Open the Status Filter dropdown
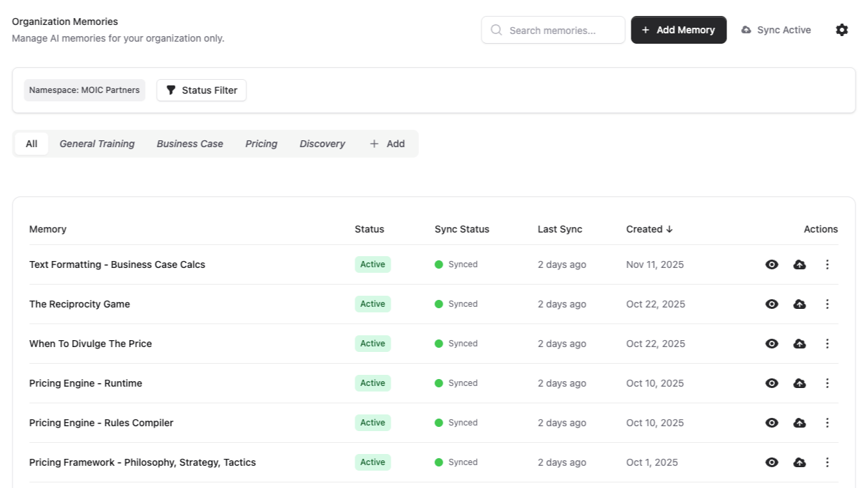Viewport: 868px width, 488px height. click(x=201, y=90)
